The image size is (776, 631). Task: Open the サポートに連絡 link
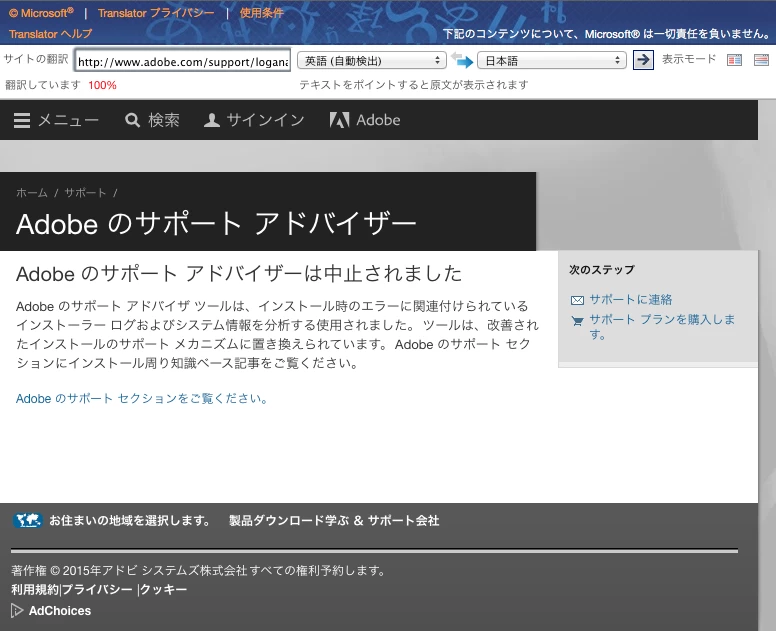pos(630,299)
